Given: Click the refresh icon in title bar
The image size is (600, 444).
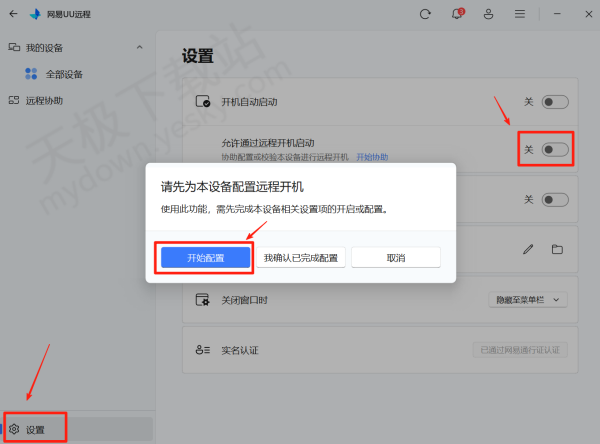Looking at the screenshot, I should point(426,14).
